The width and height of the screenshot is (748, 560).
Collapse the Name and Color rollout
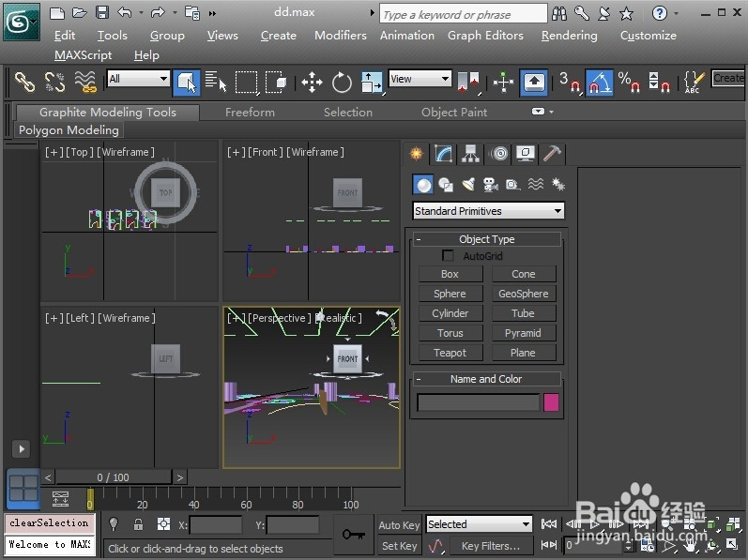pos(486,379)
